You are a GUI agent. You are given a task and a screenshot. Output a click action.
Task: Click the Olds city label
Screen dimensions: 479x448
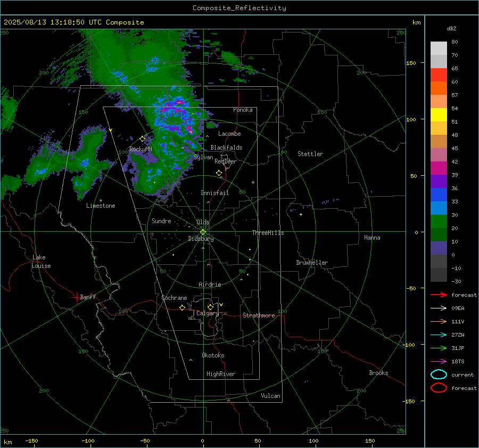coord(203,222)
